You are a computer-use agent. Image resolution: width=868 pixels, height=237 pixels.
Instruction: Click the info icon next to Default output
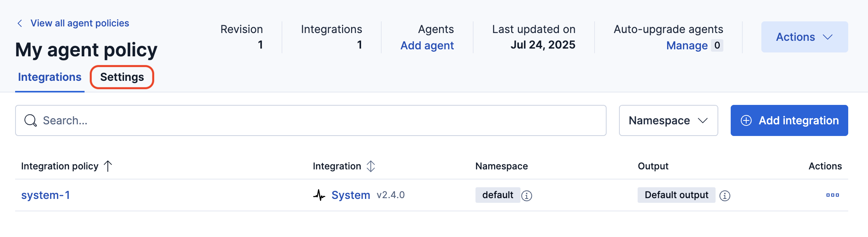coord(724,195)
